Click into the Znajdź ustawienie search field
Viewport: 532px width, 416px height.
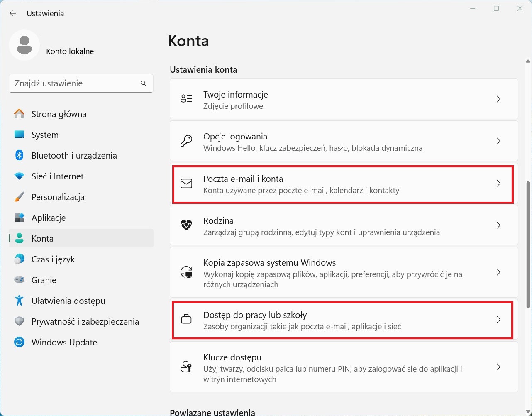pos(81,83)
